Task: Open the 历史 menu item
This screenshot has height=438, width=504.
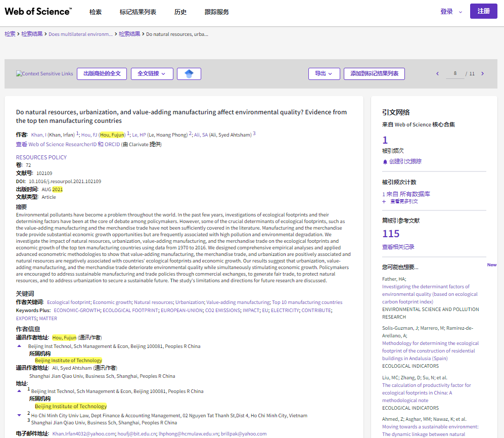Action: 180,12
